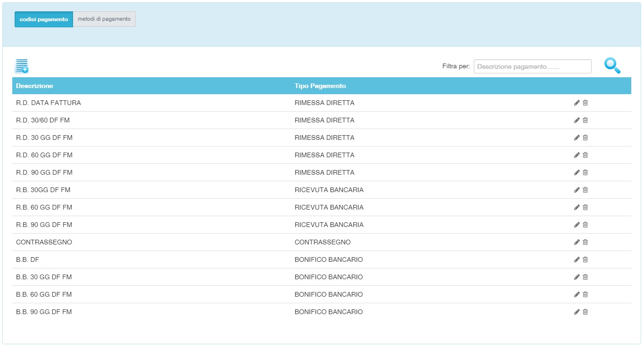644x348 pixels.
Task: Focus the Descrizione pagamento filter field
Action: [532, 66]
